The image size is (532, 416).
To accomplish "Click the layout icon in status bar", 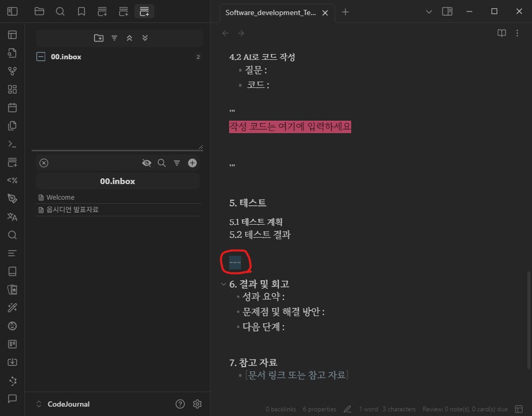I will pos(519,409).
